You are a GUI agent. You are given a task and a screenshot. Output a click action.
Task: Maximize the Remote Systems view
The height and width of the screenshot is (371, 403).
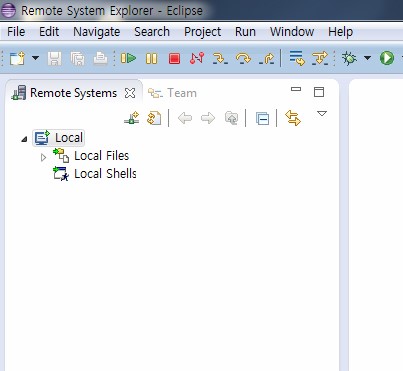[x=319, y=92]
